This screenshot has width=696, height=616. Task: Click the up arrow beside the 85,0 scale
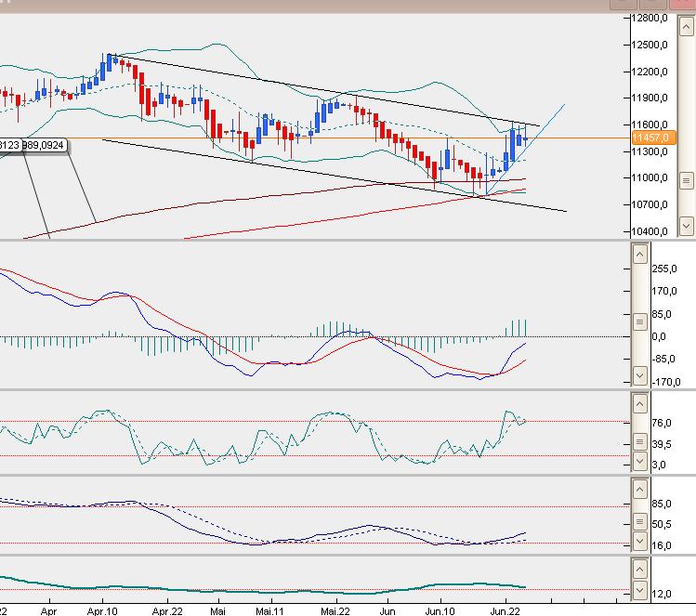[639, 490]
